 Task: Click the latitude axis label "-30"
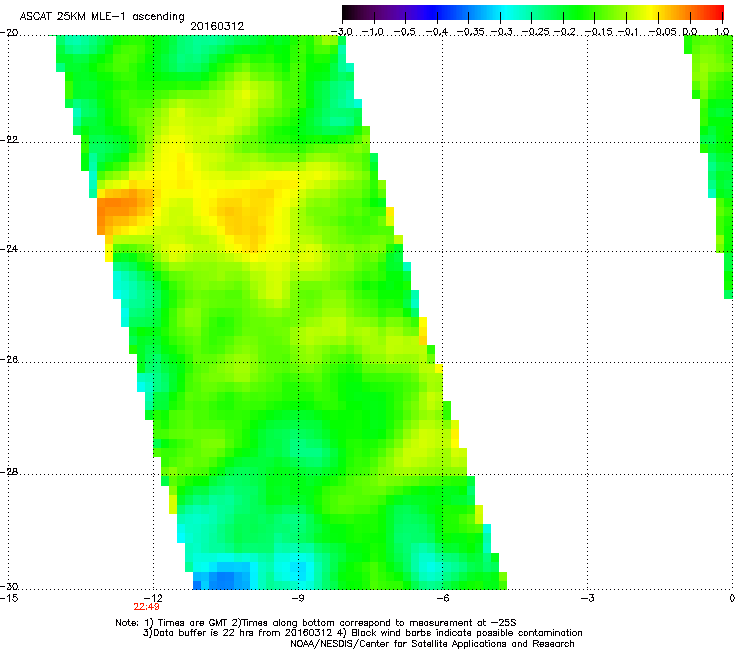(x=10, y=586)
